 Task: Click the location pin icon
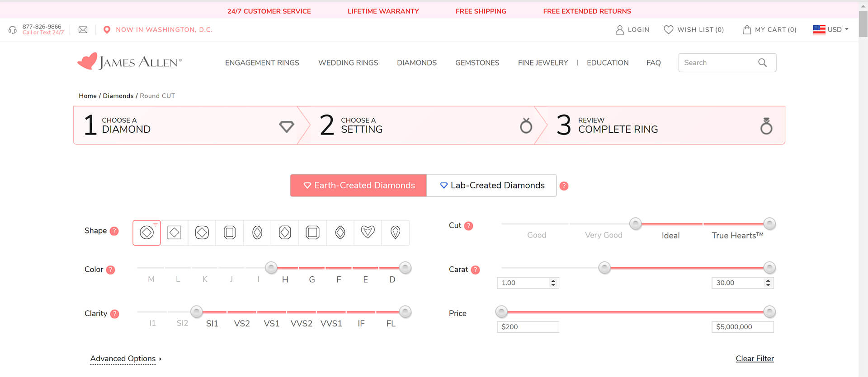tap(107, 30)
